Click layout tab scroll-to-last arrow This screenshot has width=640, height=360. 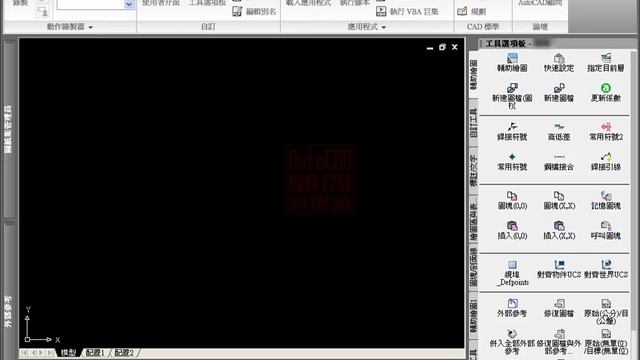tap(50, 353)
